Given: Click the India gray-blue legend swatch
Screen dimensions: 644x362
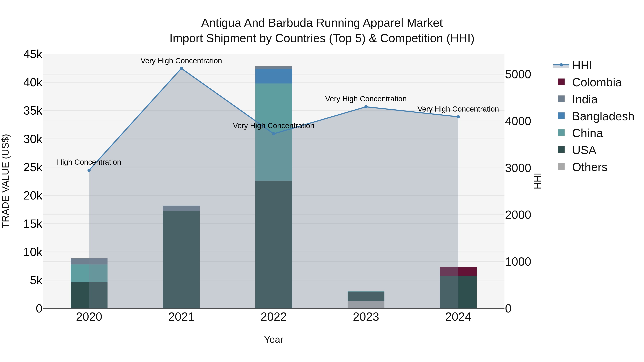Looking at the screenshot, I should point(561,99).
